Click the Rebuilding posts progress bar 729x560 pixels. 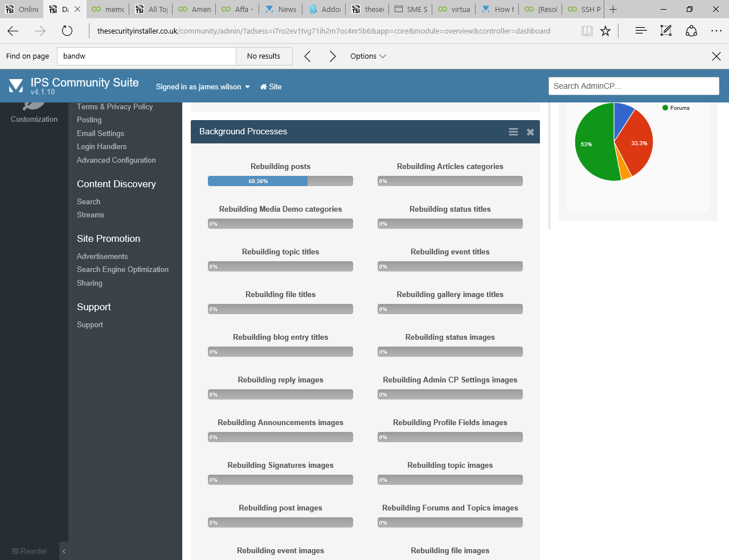point(280,181)
